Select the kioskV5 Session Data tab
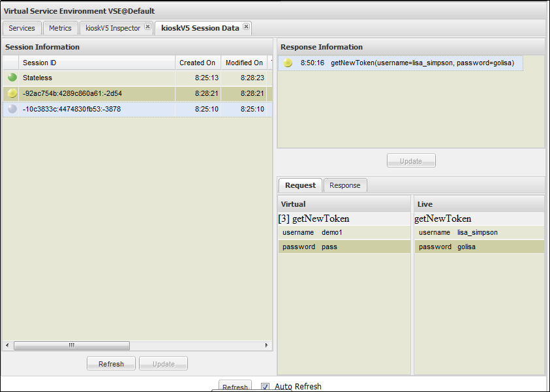Image resolution: width=550 pixels, height=392 pixels. pyautogui.click(x=200, y=28)
